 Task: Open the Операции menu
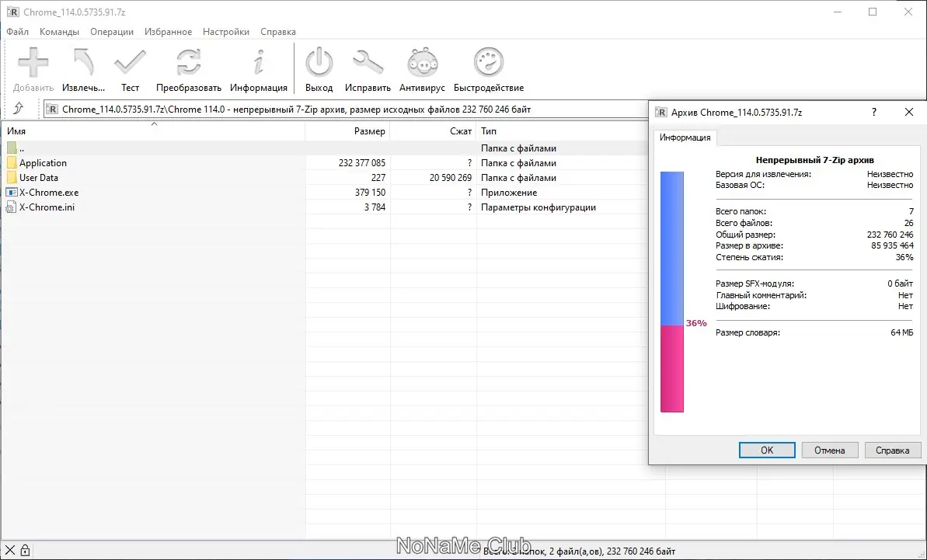pos(111,32)
